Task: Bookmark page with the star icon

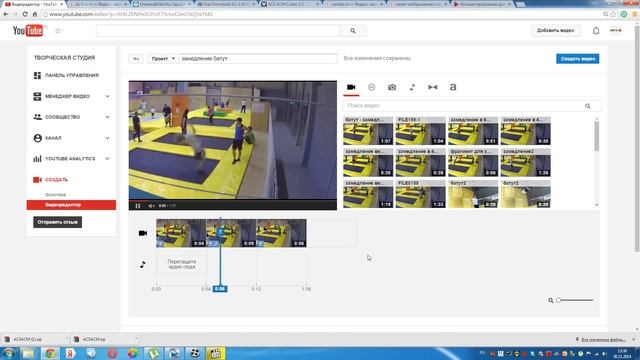Action: 613,14
